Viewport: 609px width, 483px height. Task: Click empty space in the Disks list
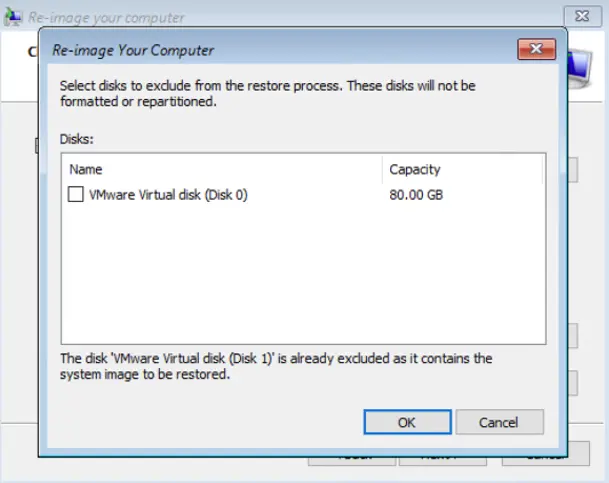(x=300, y=280)
